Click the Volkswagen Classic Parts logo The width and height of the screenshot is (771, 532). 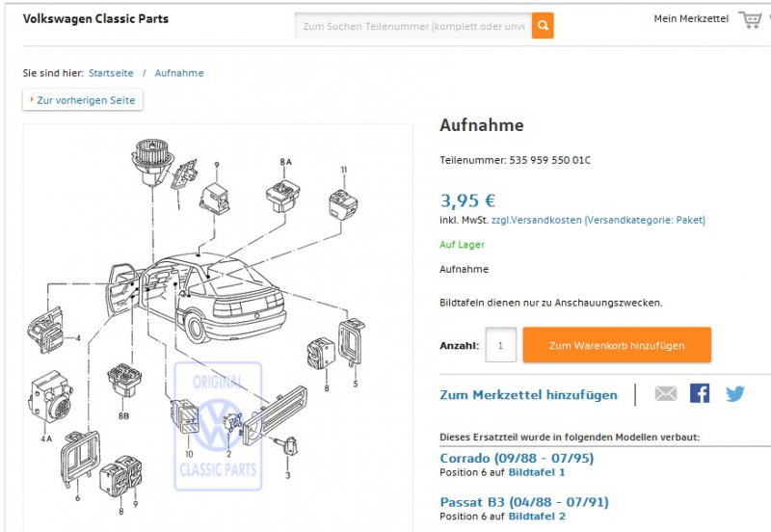[95, 18]
